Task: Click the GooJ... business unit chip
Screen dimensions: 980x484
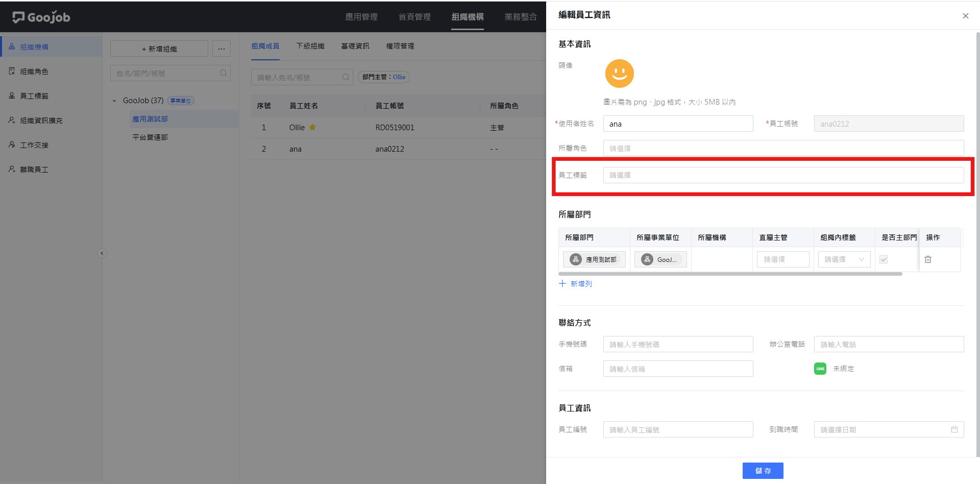Action: point(660,259)
